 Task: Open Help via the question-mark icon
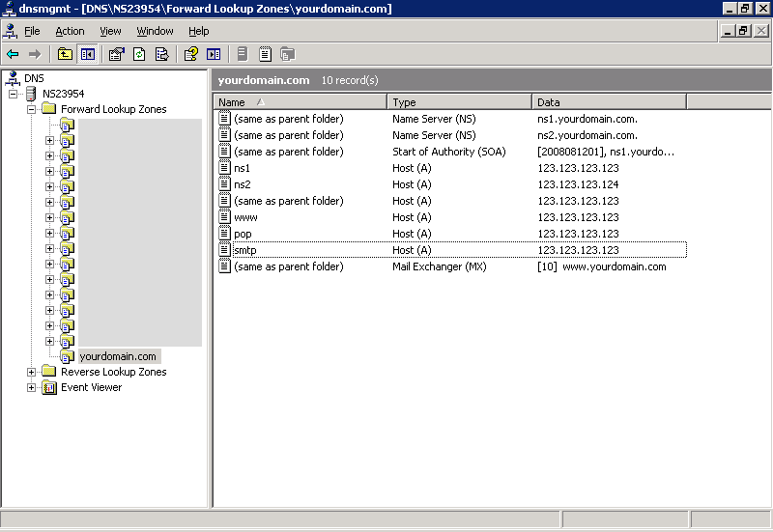[x=191, y=54]
